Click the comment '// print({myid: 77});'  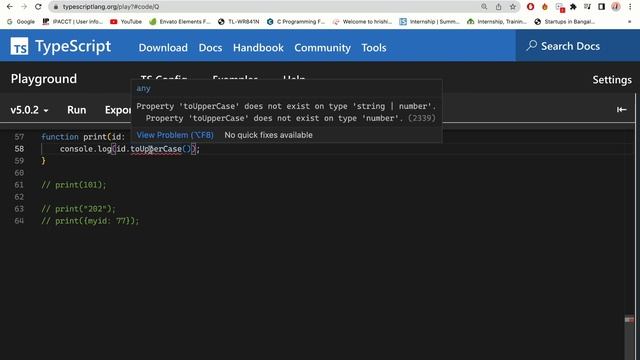pos(90,221)
